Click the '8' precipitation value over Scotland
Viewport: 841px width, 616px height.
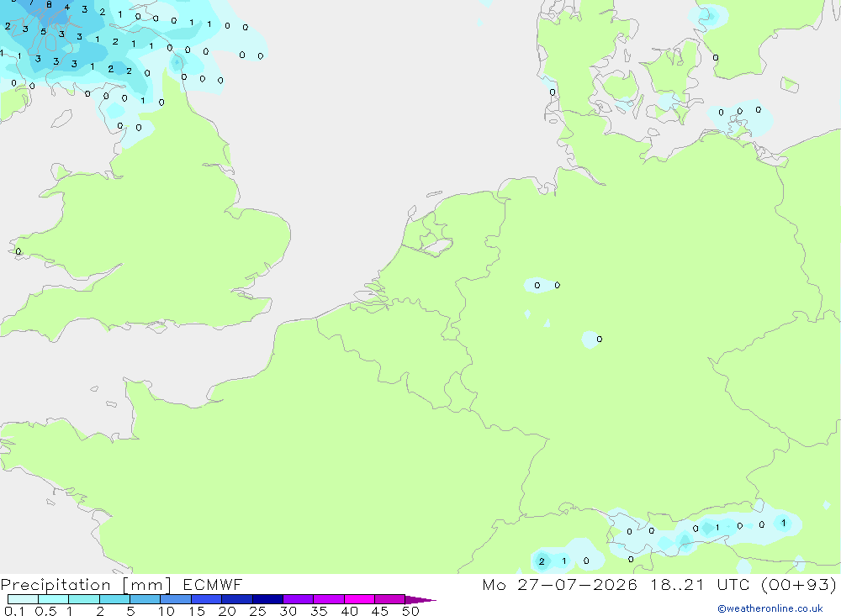tap(49, 5)
